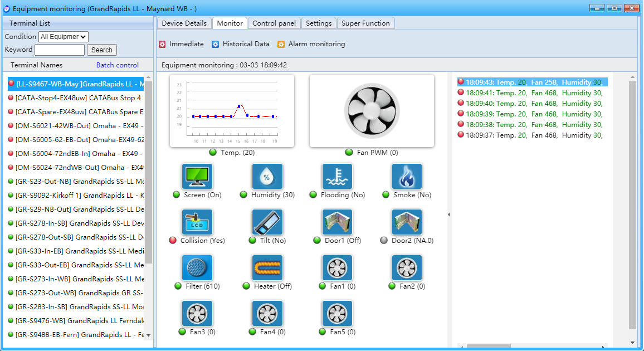Screen dimensions: 644x351
Task: Open the Screen status icon
Action: click(197, 177)
